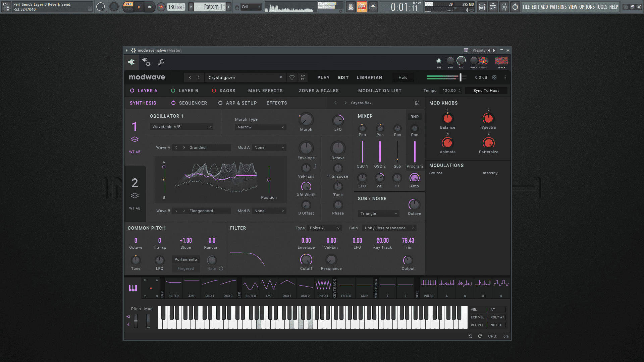Open the three-dot options menu icon
Viewport: 644px width, 362px height.
coord(505,77)
